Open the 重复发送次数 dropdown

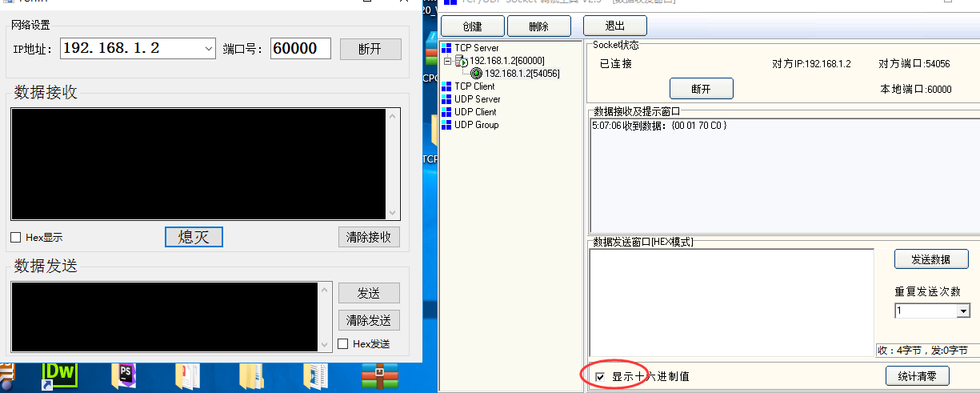click(963, 311)
